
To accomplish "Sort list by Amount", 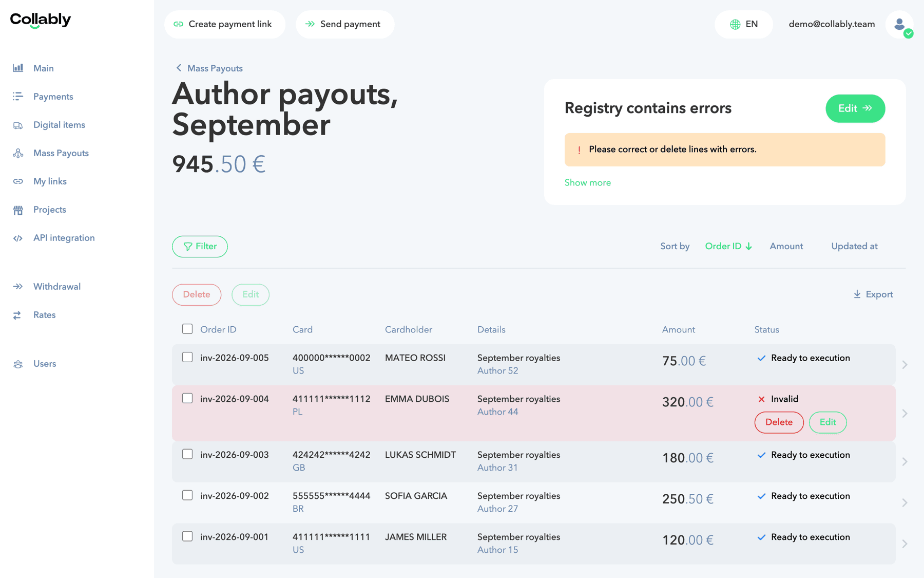I will [x=786, y=246].
